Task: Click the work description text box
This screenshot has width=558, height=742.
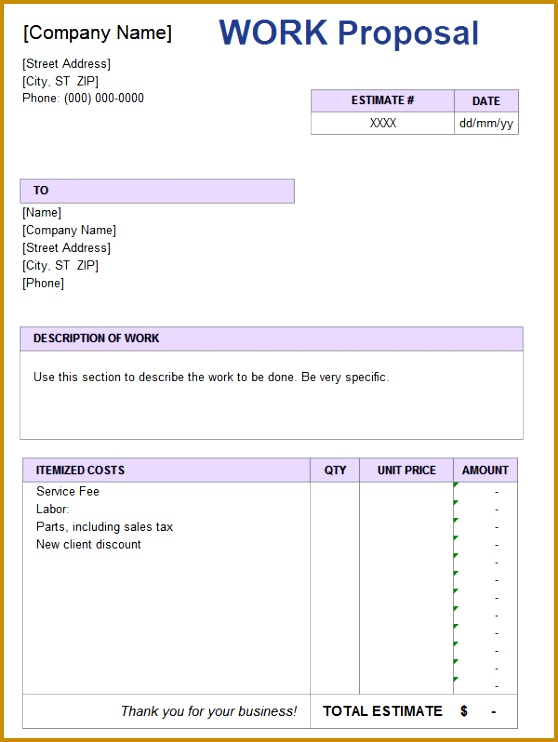Action: point(272,395)
